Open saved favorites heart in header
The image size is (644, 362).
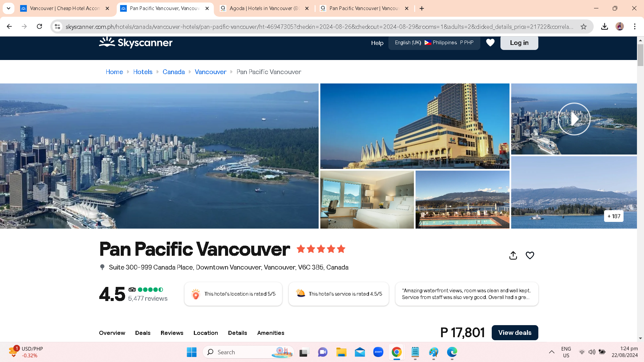click(490, 43)
